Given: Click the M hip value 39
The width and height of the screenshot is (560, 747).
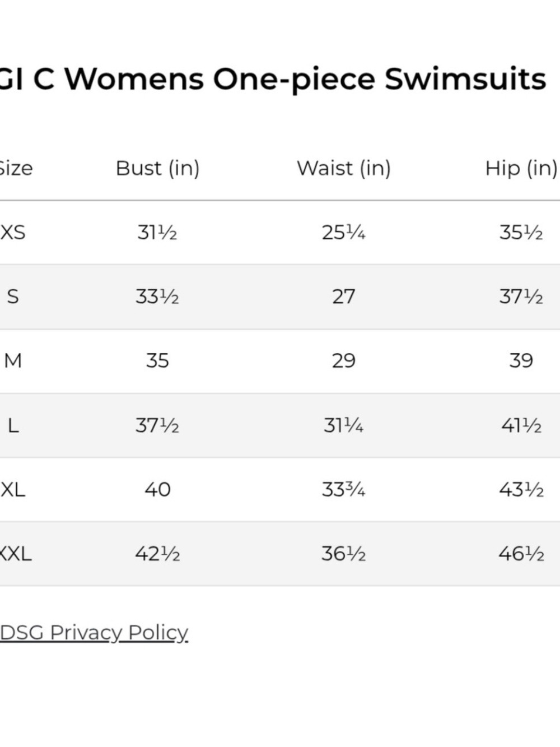Looking at the screenshot, I should pyautogui.click(x=521, y=360).
